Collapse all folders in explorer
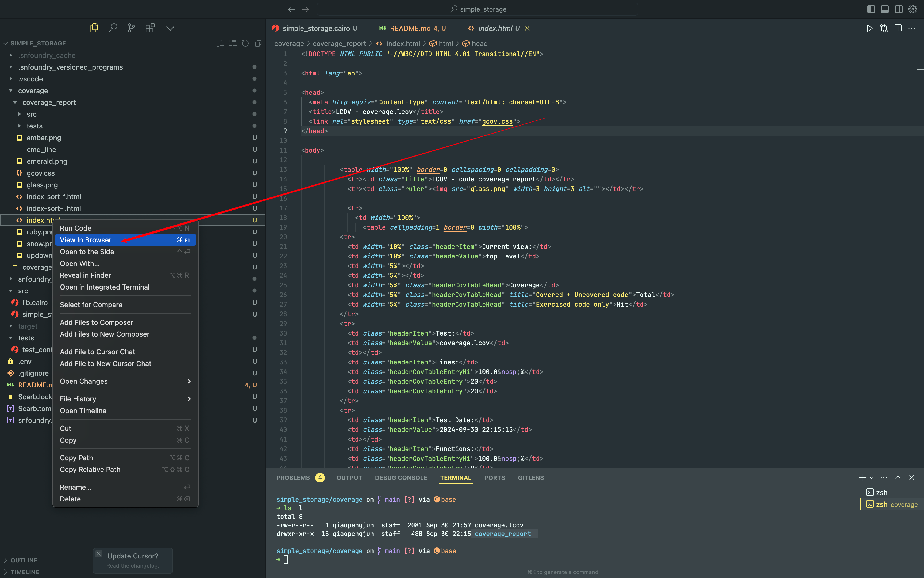This screenshot has height=578, width=924. [x=258, y=43]
